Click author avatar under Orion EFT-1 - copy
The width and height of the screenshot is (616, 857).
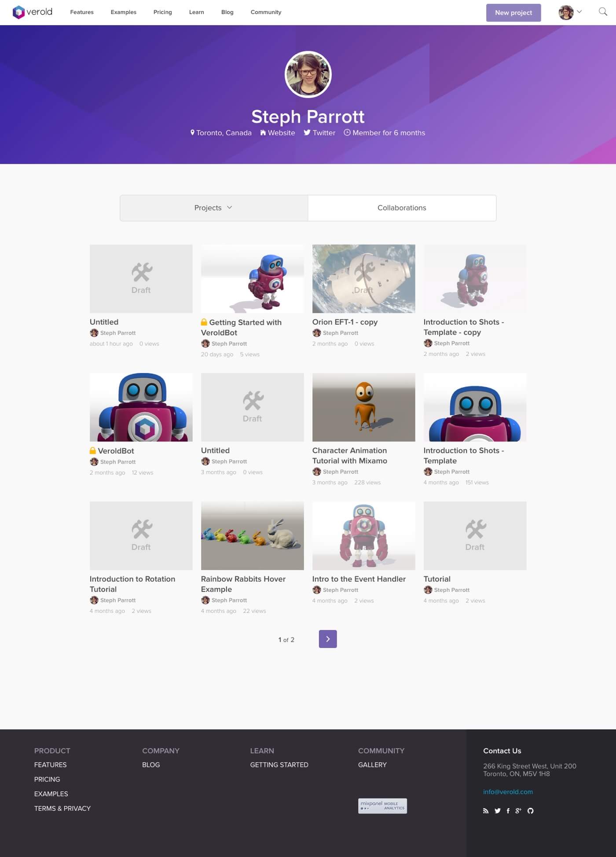(317, 333)
